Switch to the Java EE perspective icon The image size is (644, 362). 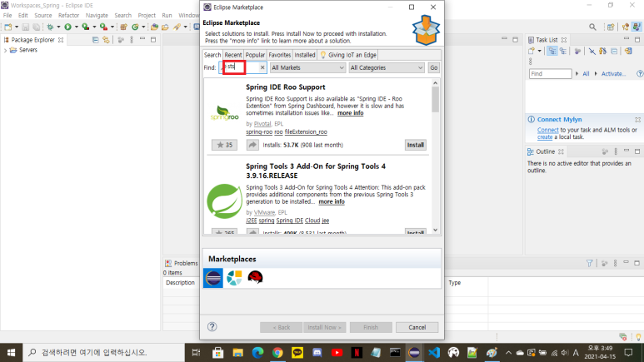626,27
